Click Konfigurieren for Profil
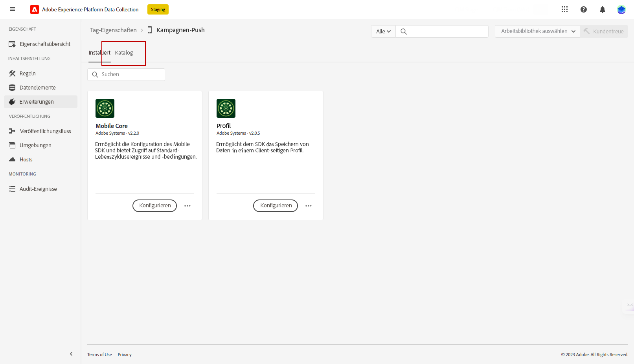 (276, 206)
